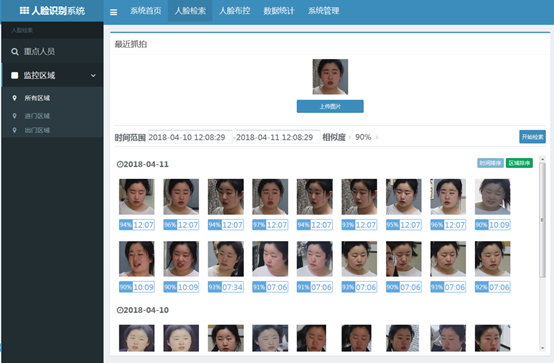The height and width of the screenshot is (363, 554).
Task: Open the 系统管理 tab
Action: pyautogui.click(x=323, y=11)
